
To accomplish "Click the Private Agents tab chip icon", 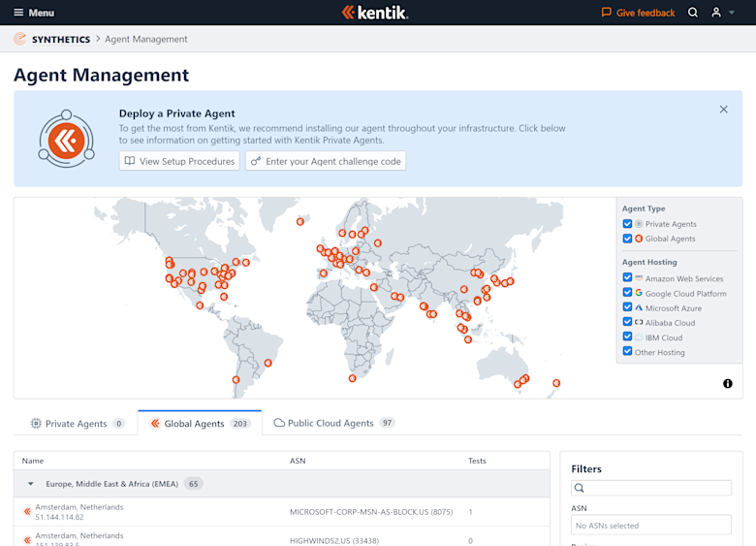I will click(x=36, y=424).
